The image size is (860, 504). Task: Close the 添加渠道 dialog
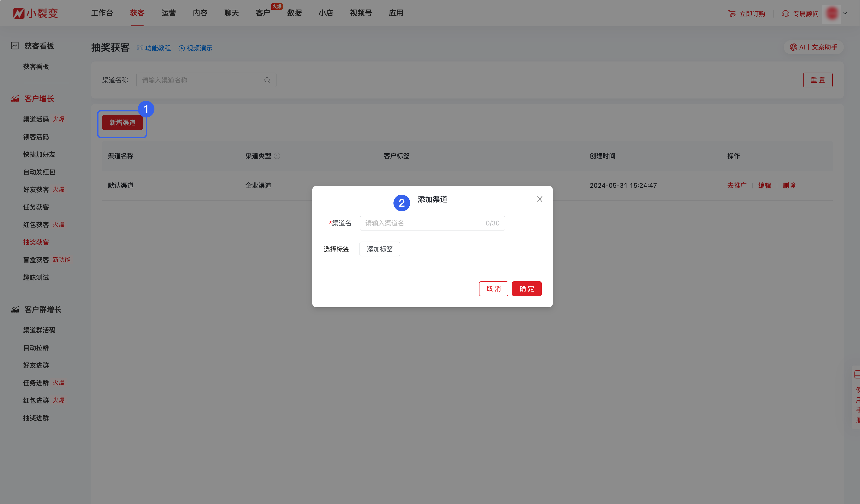tap(540, 199)
